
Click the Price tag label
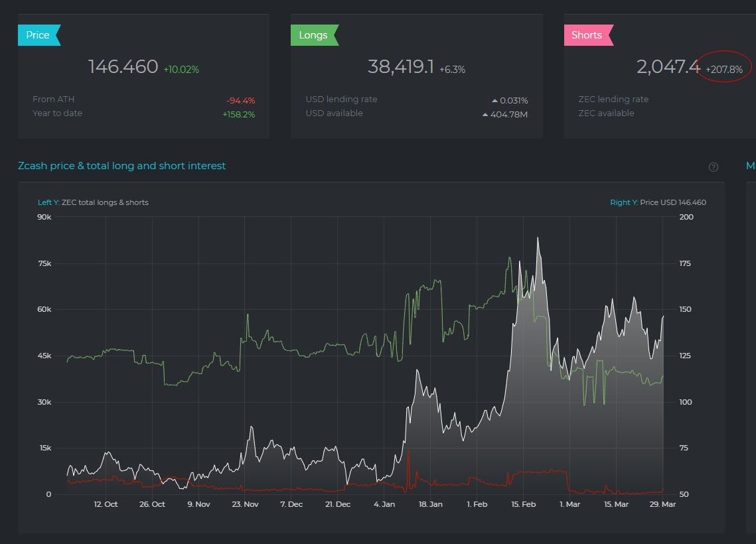tap(39, 35)
